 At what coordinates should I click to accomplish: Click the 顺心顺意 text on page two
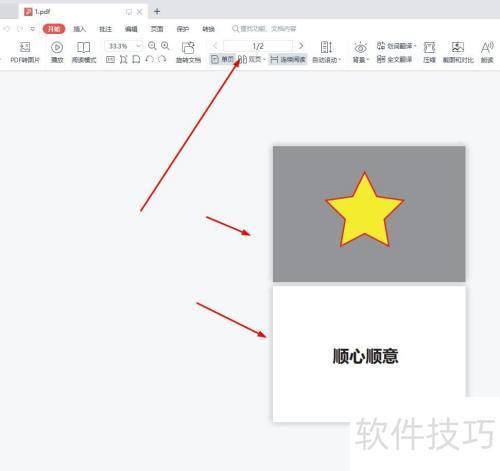(365, 356)
